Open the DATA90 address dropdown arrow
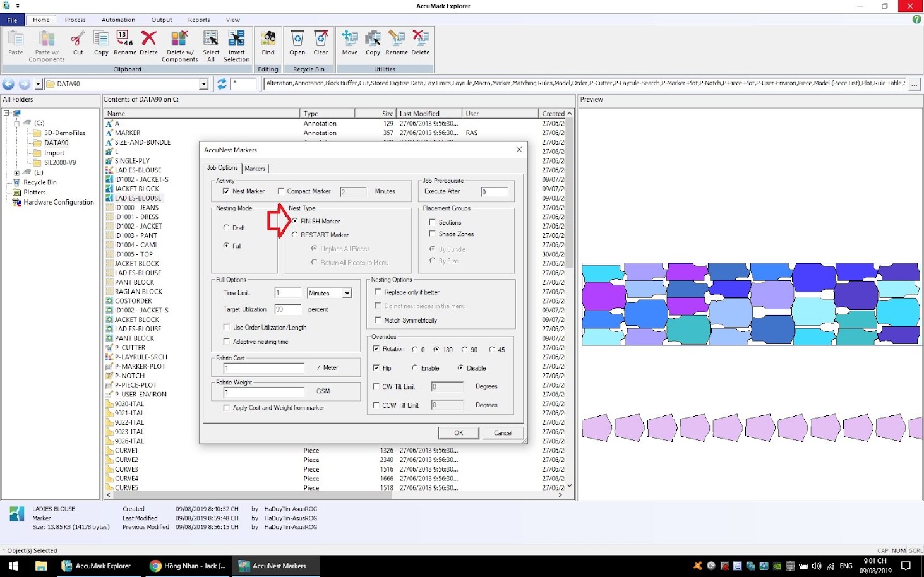The image size is (924, 577). coord(203,84)
